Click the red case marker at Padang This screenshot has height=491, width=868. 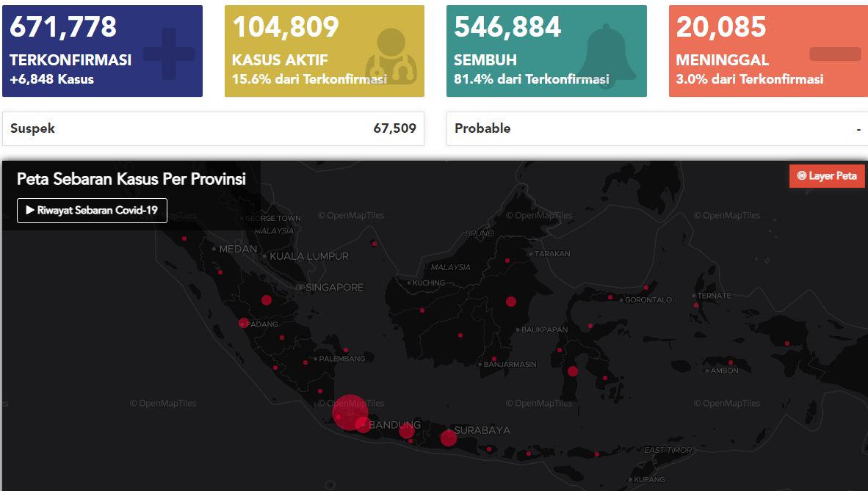(243, 323)
